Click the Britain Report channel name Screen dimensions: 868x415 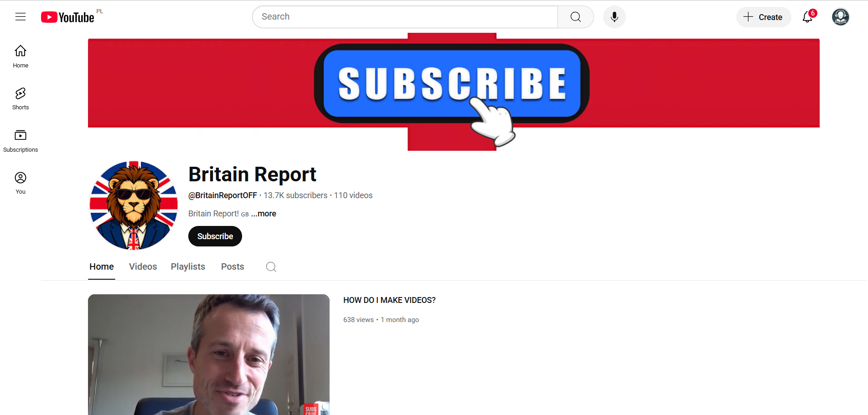point(252,174)
